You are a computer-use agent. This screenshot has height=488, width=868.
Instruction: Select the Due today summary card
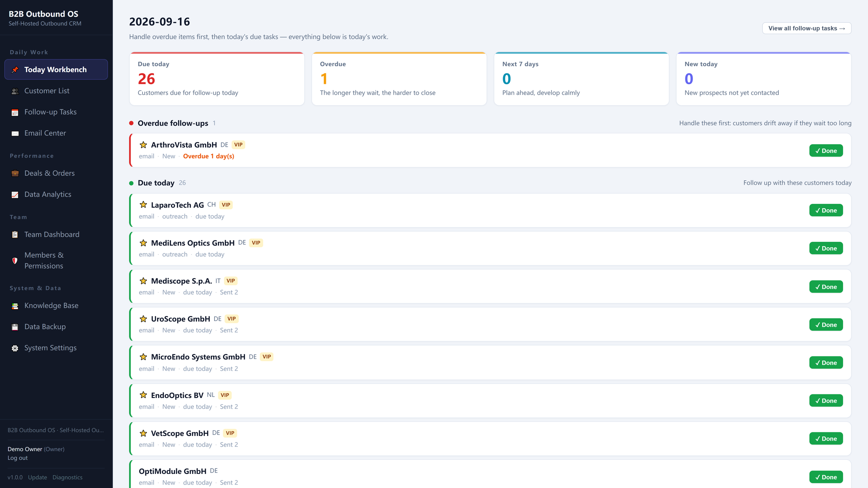click(217, 79)
